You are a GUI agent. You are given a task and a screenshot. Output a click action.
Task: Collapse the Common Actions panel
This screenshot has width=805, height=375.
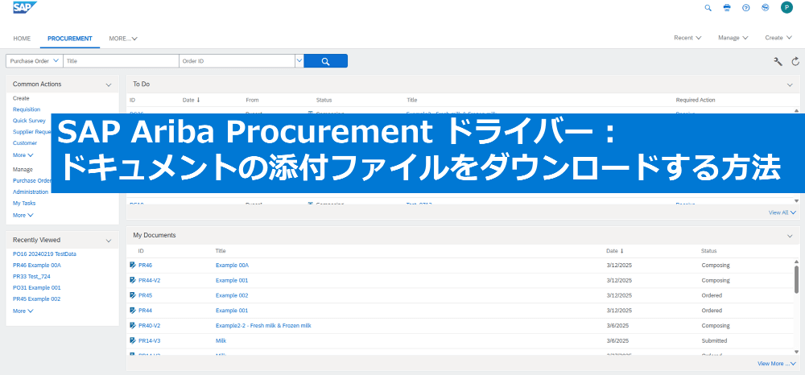pos(108,84)
